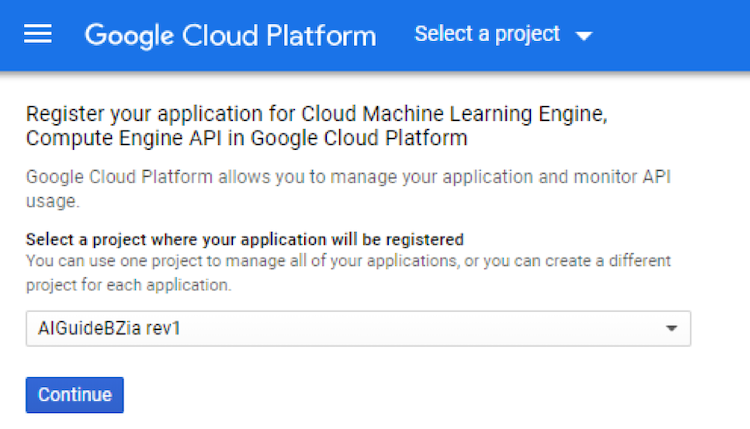The height and width of the screenshot is (429, 750).
Task: Open the hamburger navigation menu
Action: click(x=37, y=35)
